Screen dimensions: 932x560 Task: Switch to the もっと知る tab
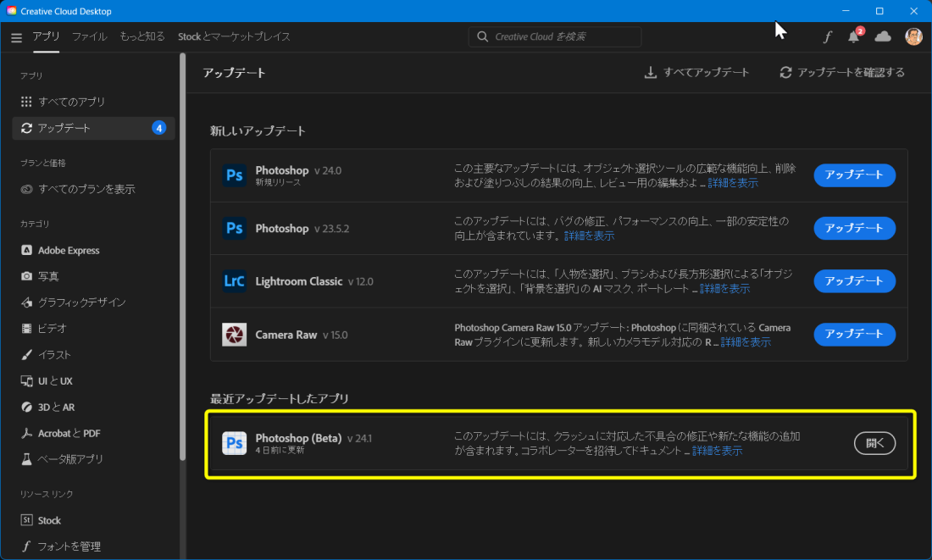click(x=142, y=37)
